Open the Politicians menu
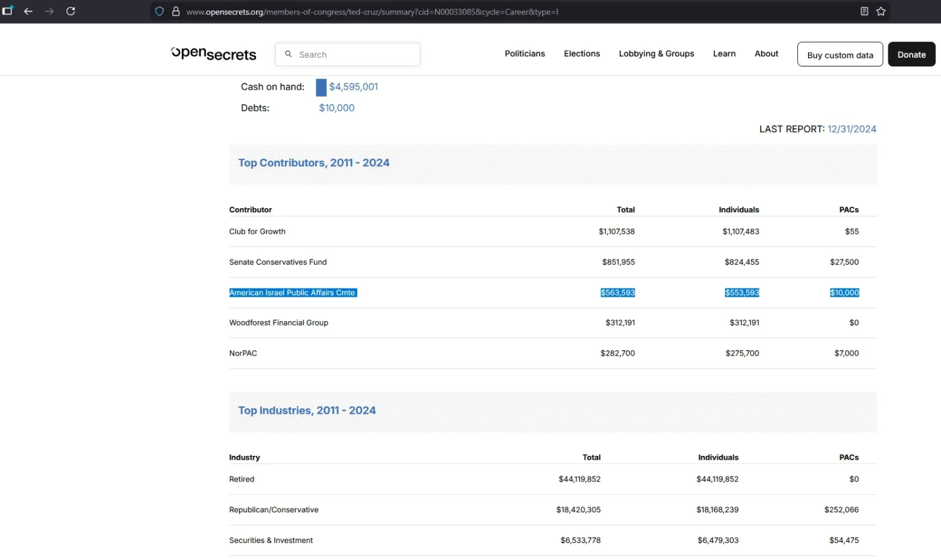The height and width of the screenshot is (560, 941). [525, 54]
